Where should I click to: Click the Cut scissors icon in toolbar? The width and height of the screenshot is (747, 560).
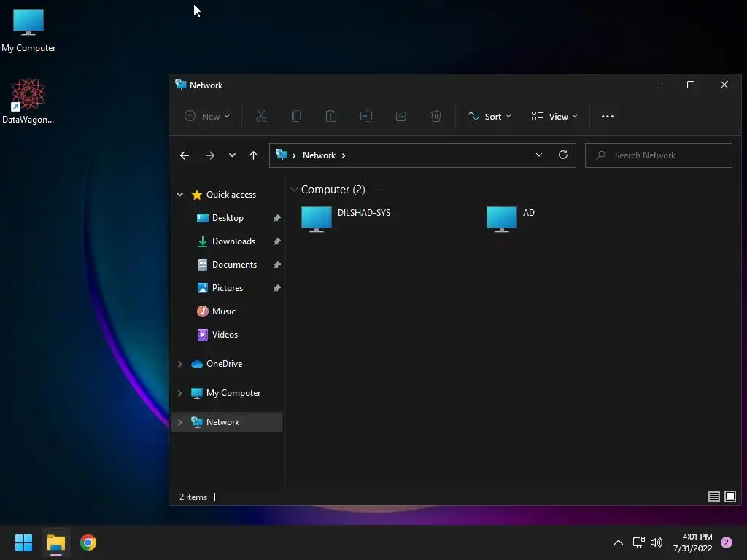[261, 116]
